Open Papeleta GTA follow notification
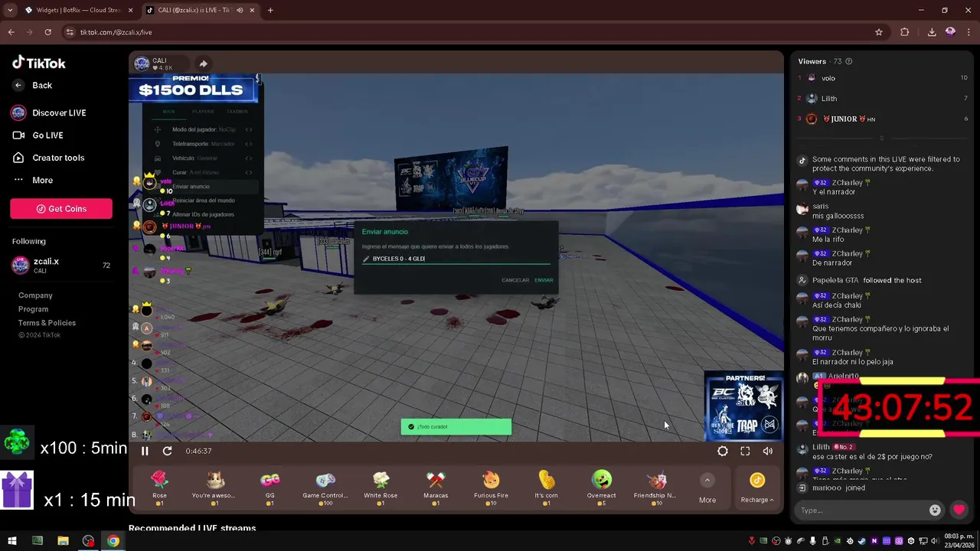Viewport: 980px width, 551px height. point(867,280)
